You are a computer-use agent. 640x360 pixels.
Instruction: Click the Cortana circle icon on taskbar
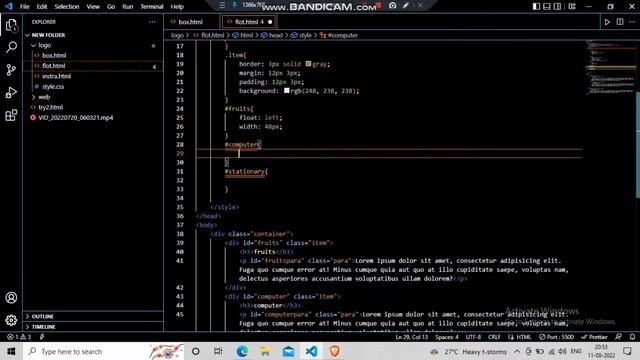pos(196,351)
